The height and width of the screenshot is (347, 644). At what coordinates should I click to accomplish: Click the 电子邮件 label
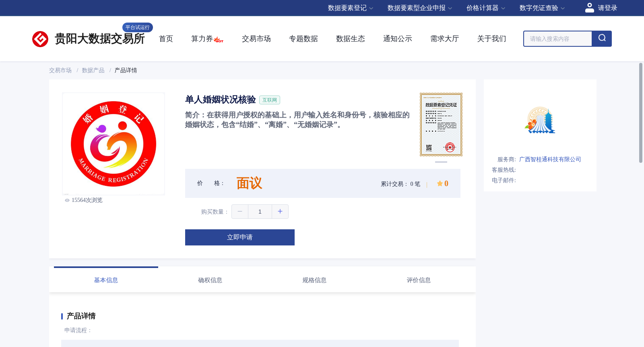tap(504, 181)
